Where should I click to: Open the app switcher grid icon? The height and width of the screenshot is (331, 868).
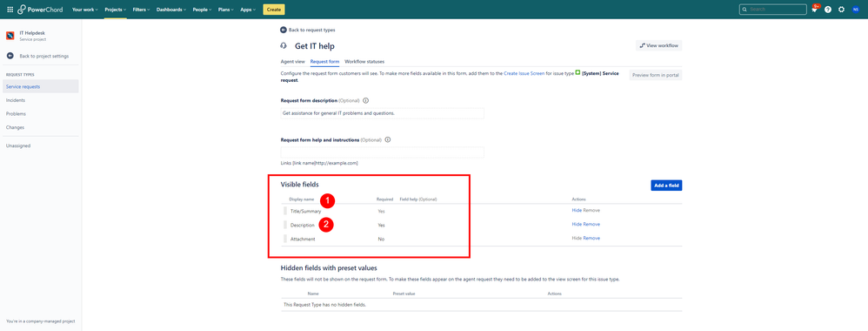(10, 10)
